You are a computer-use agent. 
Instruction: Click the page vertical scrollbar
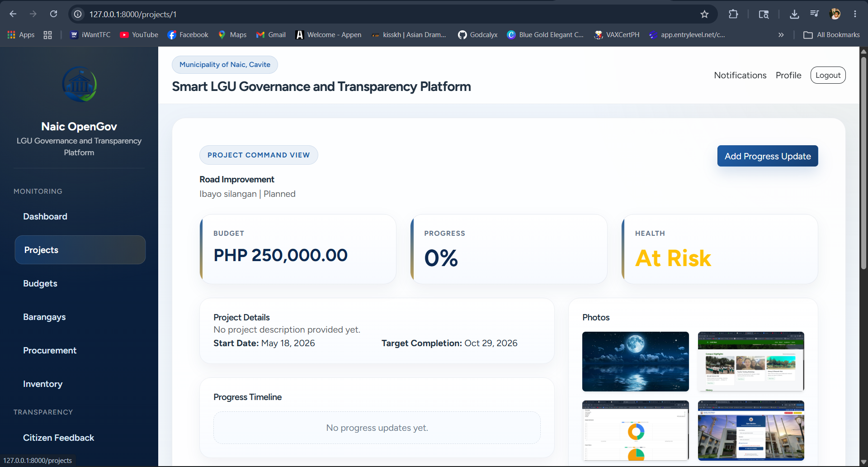click(x=863, y=163)
